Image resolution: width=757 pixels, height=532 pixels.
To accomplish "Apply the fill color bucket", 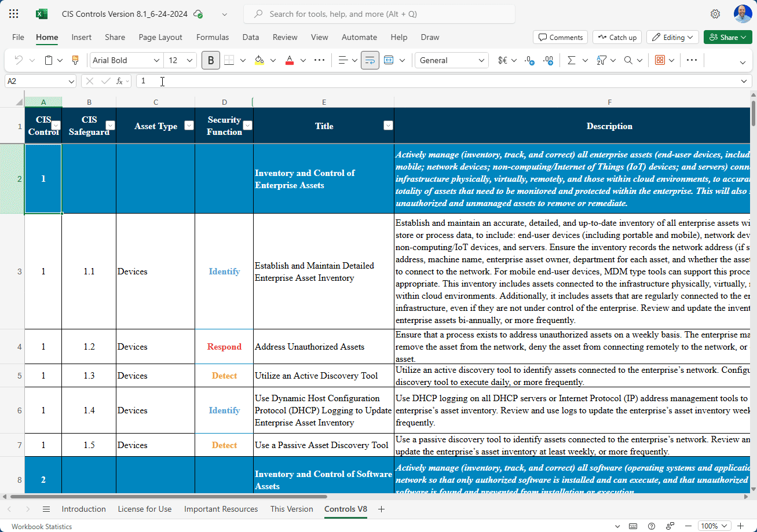I will pos(259,60).
